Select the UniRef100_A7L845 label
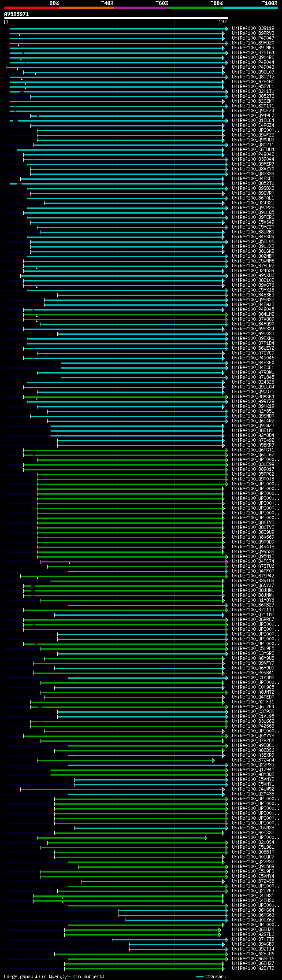Screen dimensions: 282x980 coord(253,377)
